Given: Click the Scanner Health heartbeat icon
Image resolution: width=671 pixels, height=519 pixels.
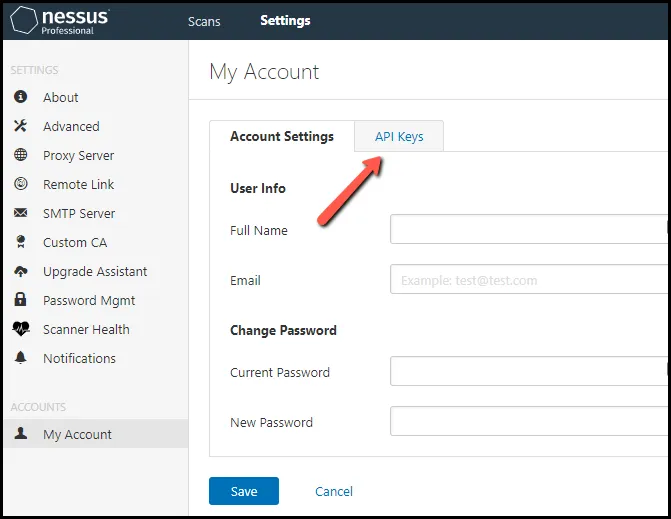Looking at the screenshot, I should pyautogui.click(x=21, y=329).
